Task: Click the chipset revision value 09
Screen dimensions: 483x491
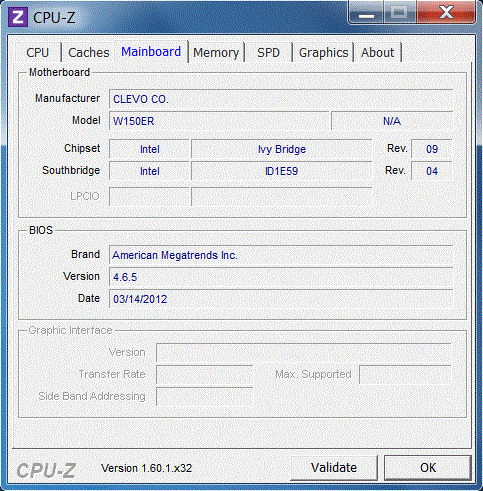Action: [x=432, y=149]
